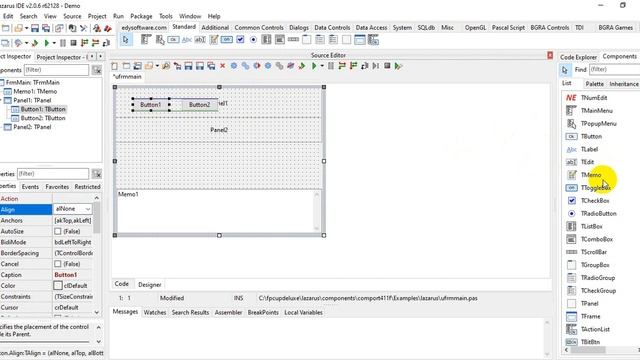The image size is (640, 360).
Task: Toggle the AutoSize property checkbox
Action: pyautogui.click(x=58, y=231)
